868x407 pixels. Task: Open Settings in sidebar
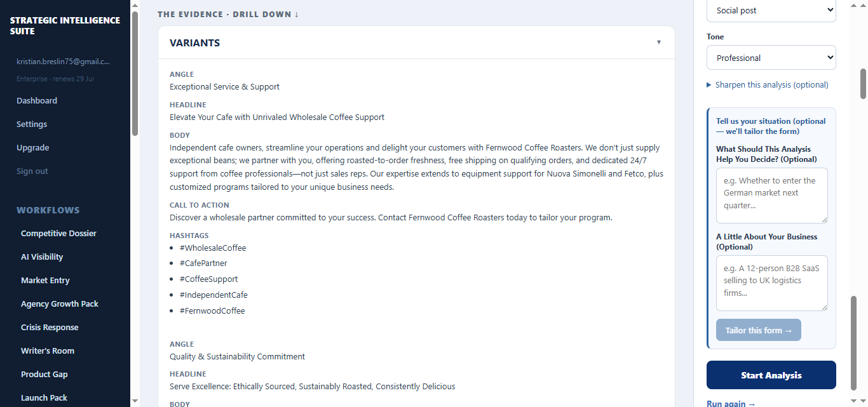click(32, 124)
